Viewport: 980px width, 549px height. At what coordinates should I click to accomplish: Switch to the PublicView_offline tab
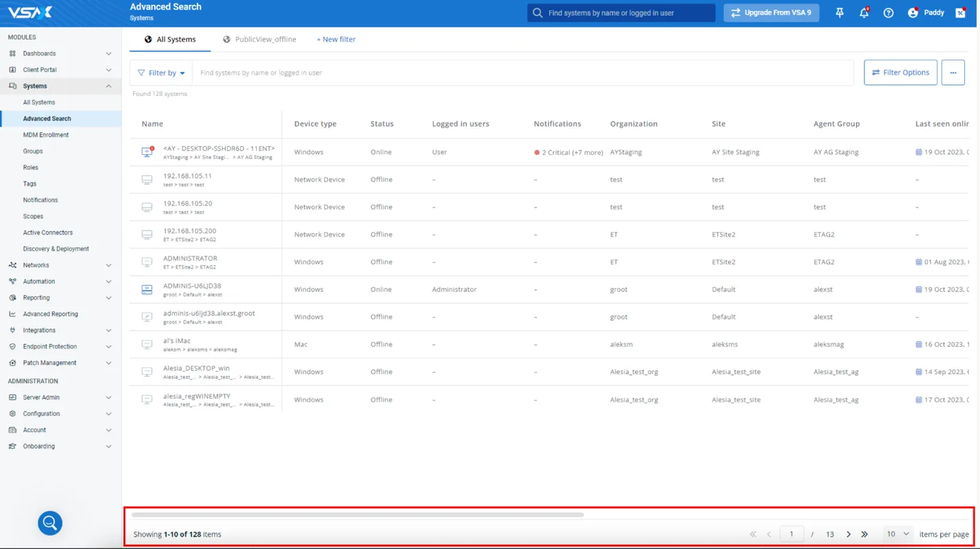click(260, 39)
